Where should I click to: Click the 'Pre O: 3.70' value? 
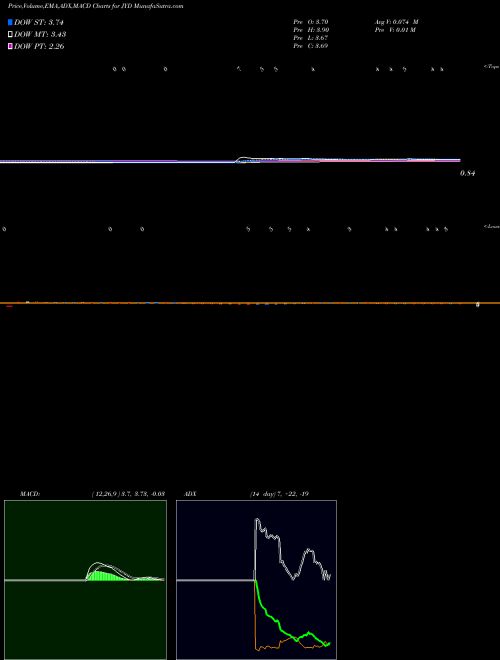[311, 21]
